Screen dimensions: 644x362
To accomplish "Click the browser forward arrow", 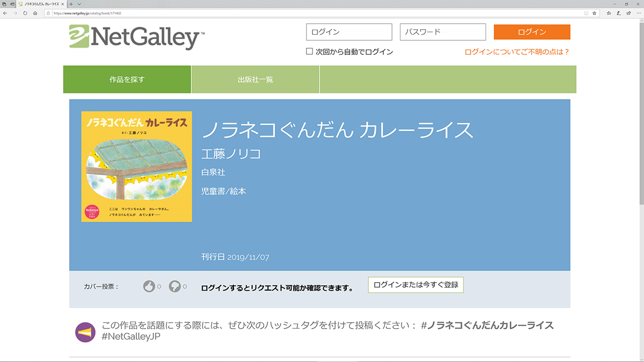I will pos(15,13).
